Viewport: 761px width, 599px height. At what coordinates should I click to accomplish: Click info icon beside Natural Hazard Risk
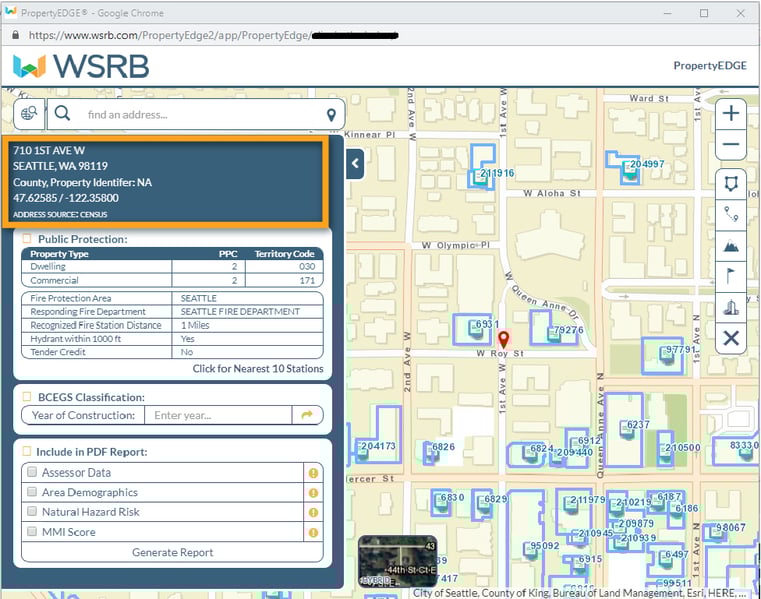point(313,513)
